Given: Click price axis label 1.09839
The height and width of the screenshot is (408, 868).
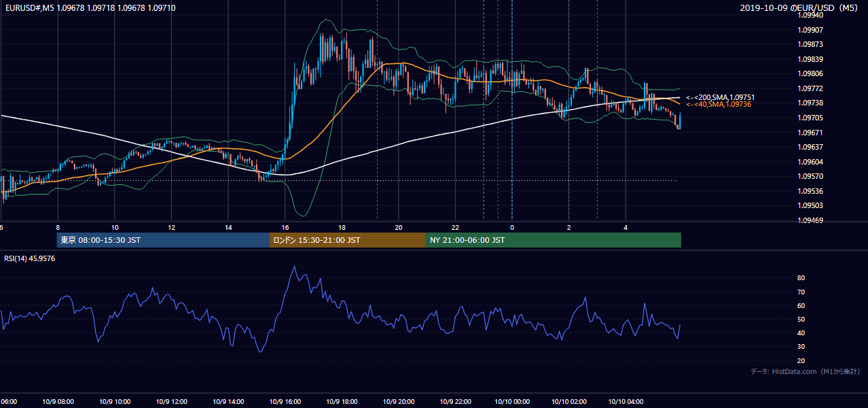Looking at the screenshot, I should (810, 59).
